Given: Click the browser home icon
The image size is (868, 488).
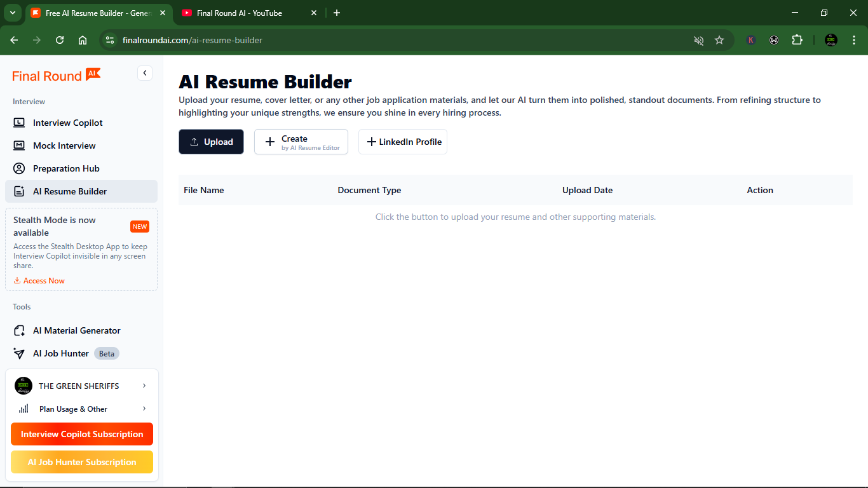Looking at the screenshot, I should 83,40.
